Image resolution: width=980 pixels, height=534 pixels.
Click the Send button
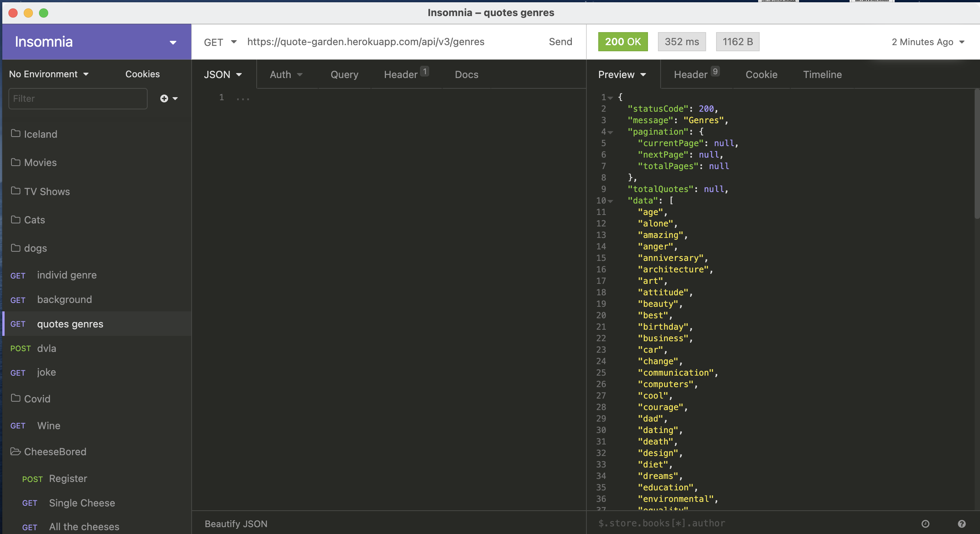click(x=560, y=42)
